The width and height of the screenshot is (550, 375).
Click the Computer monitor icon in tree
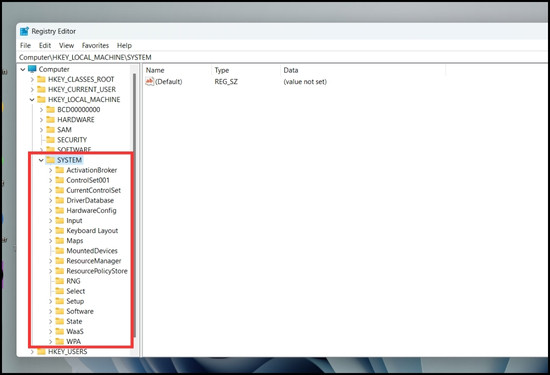coord(32,69)
